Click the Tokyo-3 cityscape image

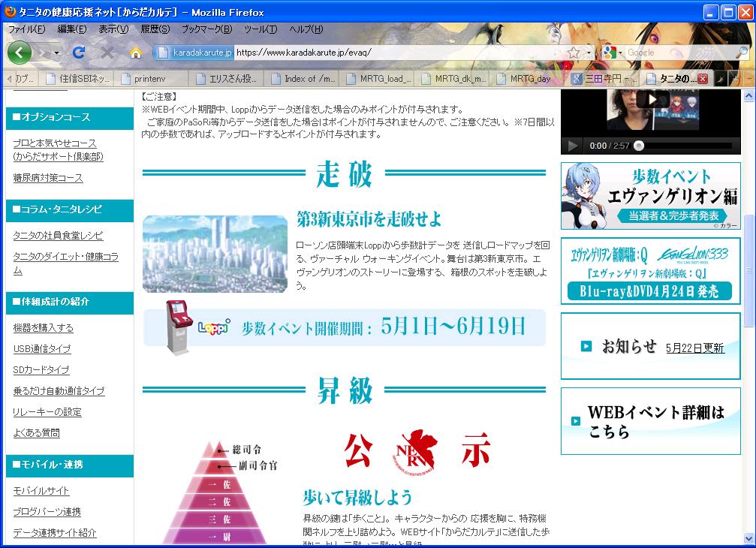click(x=215, y=254)
